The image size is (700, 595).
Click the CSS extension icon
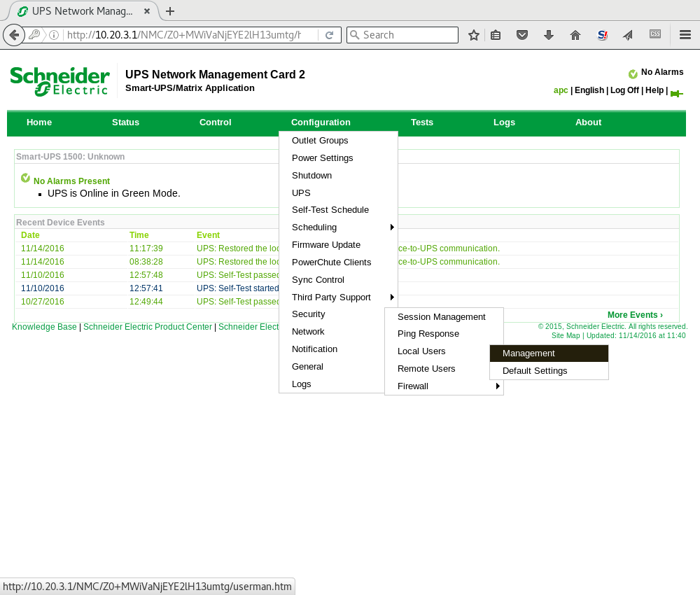655,34
